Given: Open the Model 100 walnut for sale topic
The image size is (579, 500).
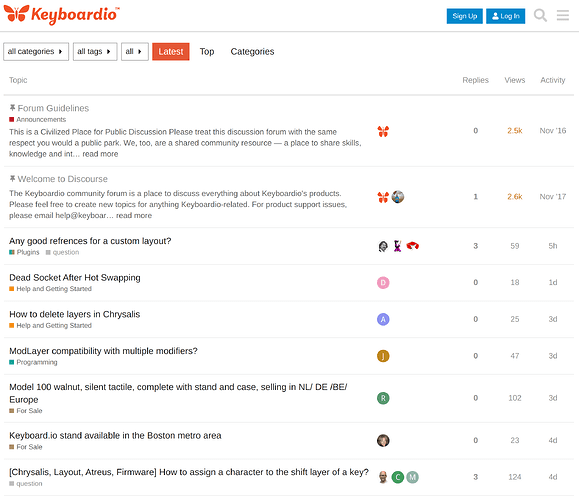Looking at the screenshot, I should [x=178, y=393].
